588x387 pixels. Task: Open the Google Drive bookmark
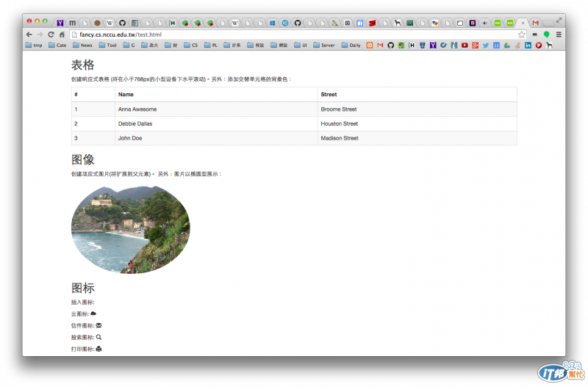(507, 46)
